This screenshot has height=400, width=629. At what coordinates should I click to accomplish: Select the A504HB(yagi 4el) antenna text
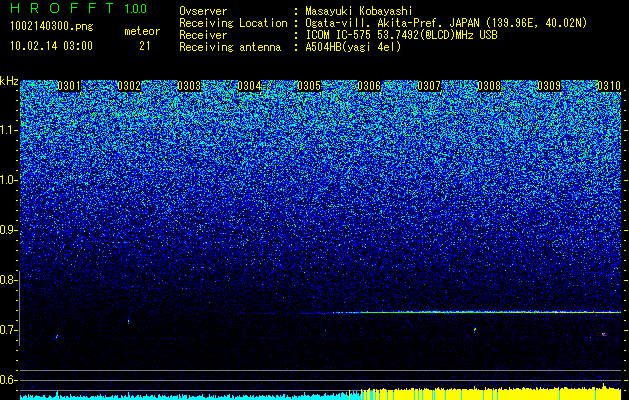[353, 47]
